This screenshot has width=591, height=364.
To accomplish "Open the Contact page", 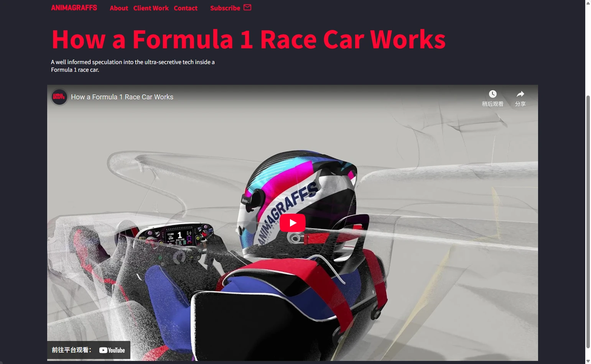I will (186, 8).
